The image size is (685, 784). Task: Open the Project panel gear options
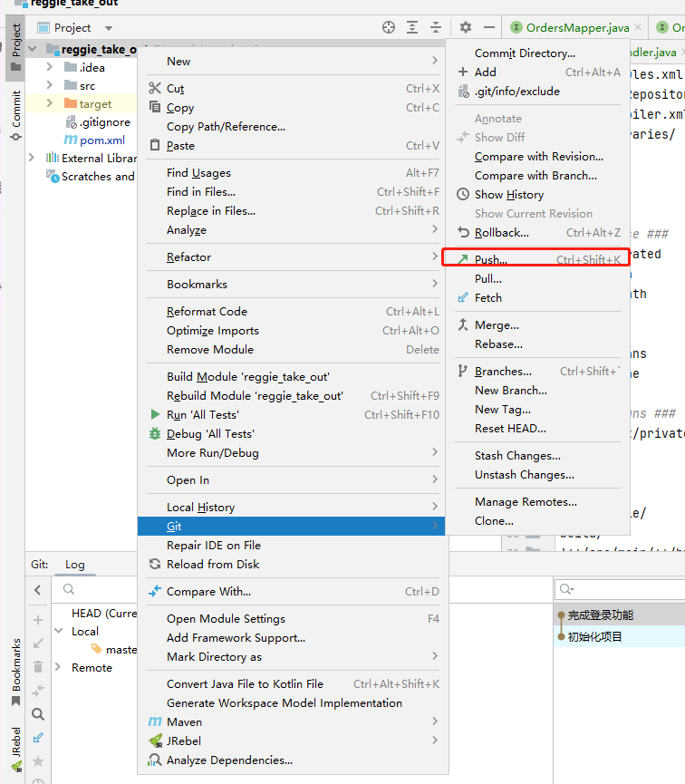point(466,27)
